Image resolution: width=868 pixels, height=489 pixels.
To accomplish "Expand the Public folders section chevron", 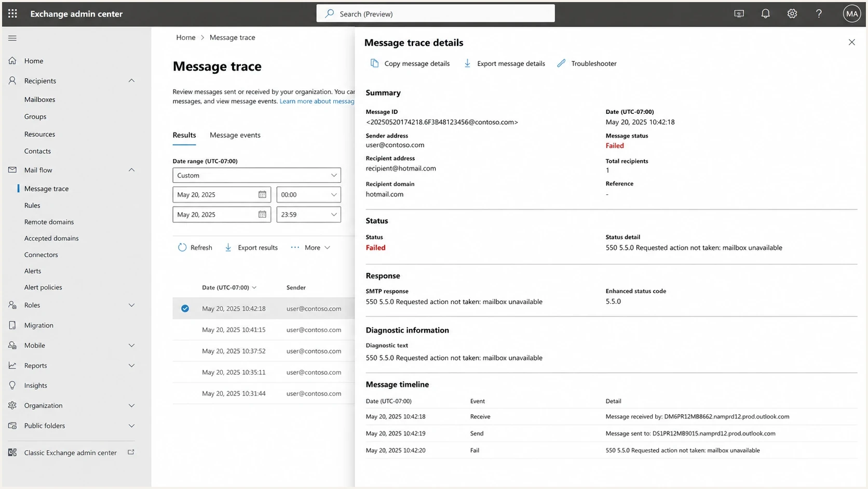I will tap(131, 426).
